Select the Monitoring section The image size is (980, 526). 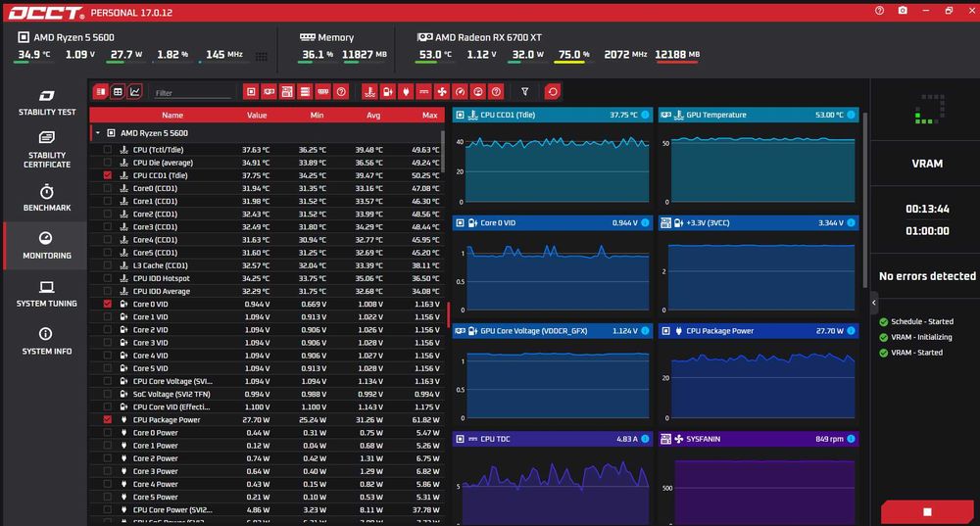47,246
